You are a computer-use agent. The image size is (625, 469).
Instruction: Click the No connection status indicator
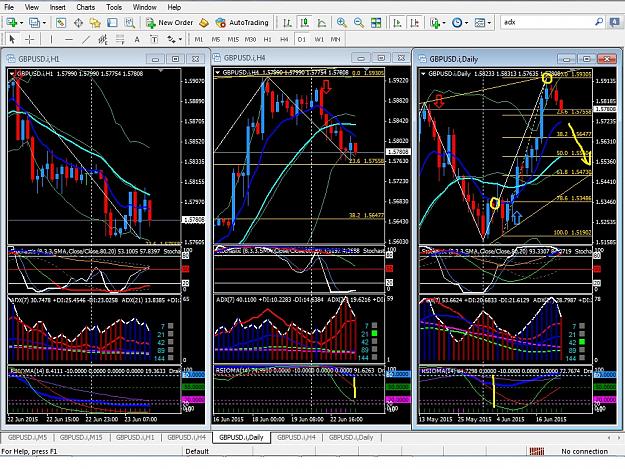pos(584,451)
